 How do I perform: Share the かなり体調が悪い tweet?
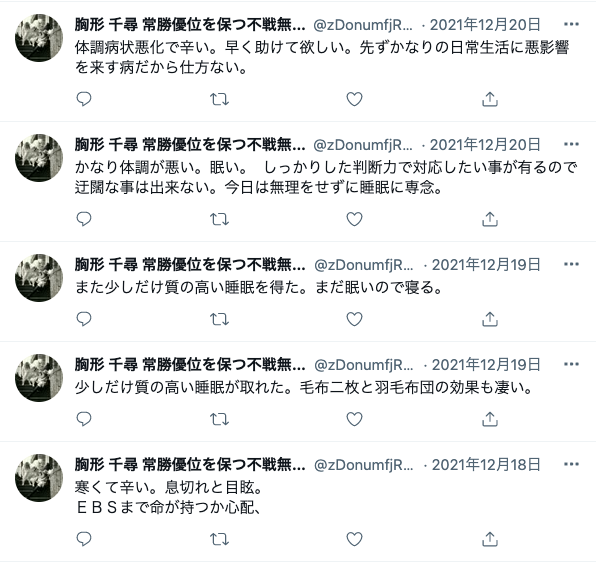pos(490,219)
